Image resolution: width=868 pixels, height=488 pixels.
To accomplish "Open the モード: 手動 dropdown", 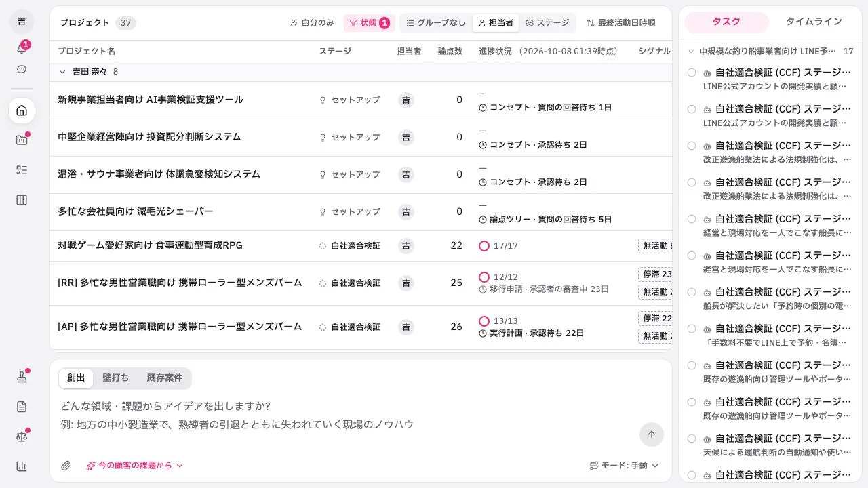I will pyautogui.click(x=625, y=466).
